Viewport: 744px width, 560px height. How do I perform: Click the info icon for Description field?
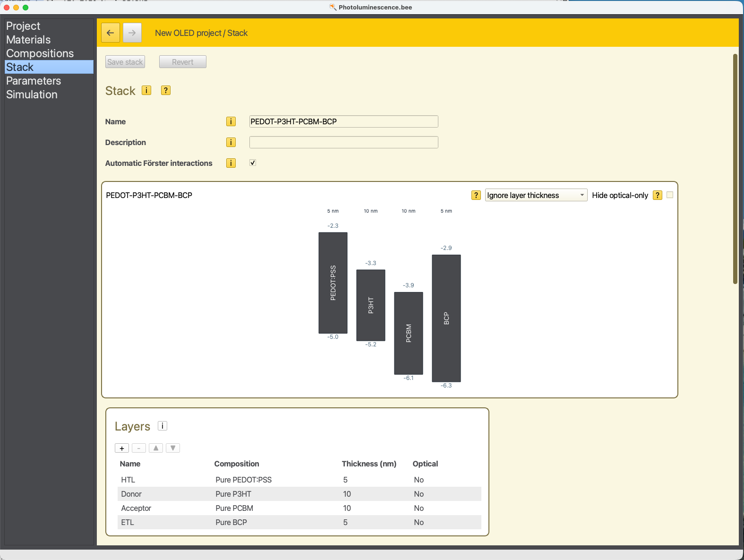[231, 142]
